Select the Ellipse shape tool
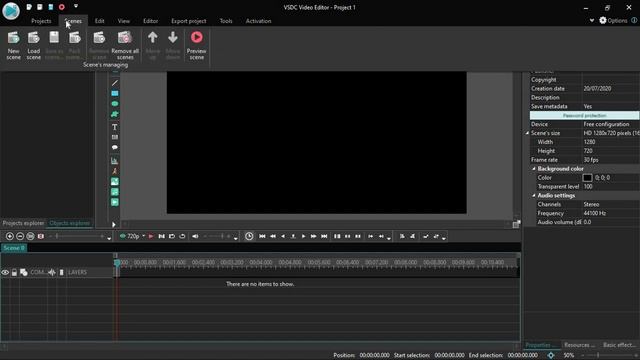The image size is (640, 360). click(x=115, y=104)
